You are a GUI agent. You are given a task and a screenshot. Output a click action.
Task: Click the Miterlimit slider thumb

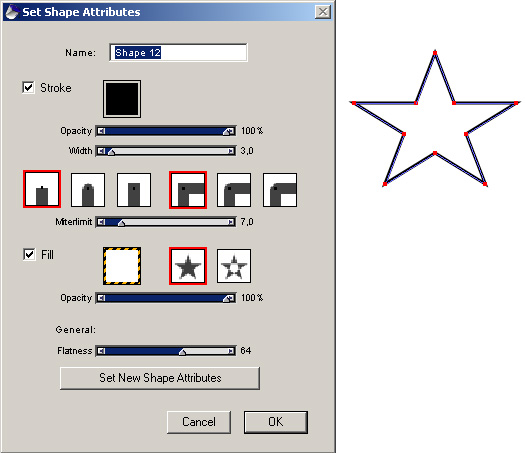(x=122, y=223)
